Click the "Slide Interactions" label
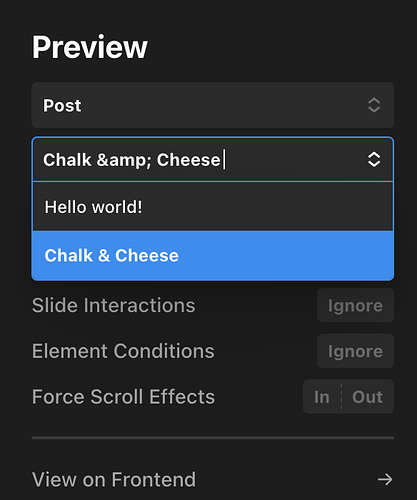 (x=114, y=305)
